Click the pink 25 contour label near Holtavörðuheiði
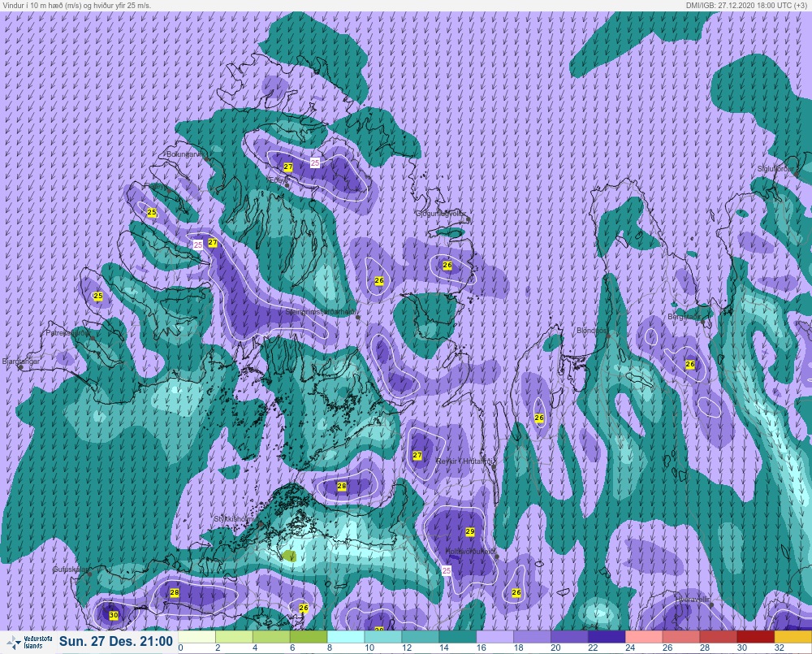 click(x=447, y=570)
